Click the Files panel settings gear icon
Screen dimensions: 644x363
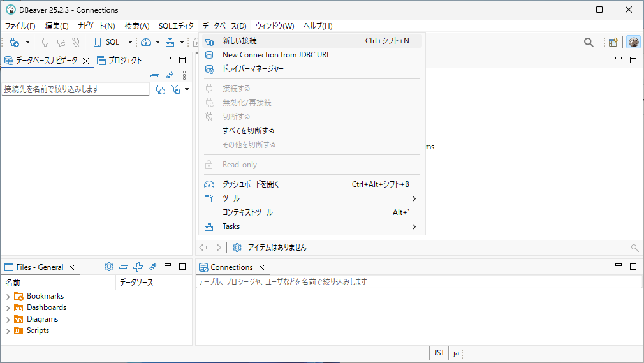click(x=109, y=267)
